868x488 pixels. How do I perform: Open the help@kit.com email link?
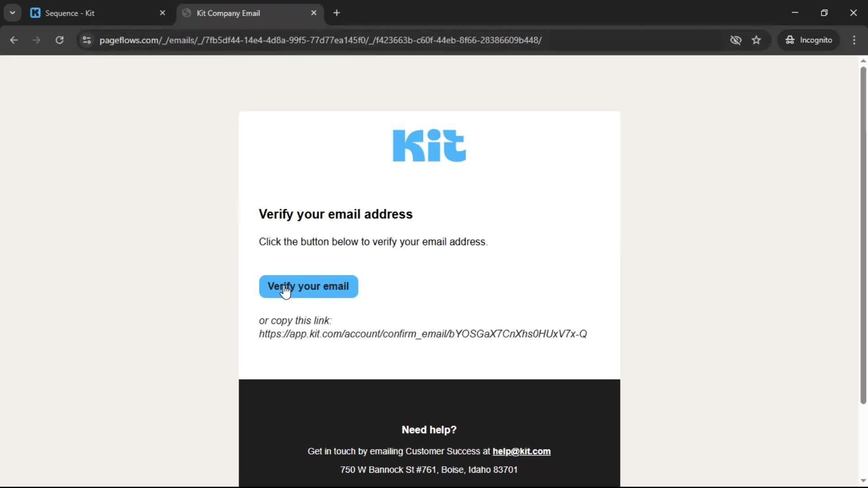[521, 451]
